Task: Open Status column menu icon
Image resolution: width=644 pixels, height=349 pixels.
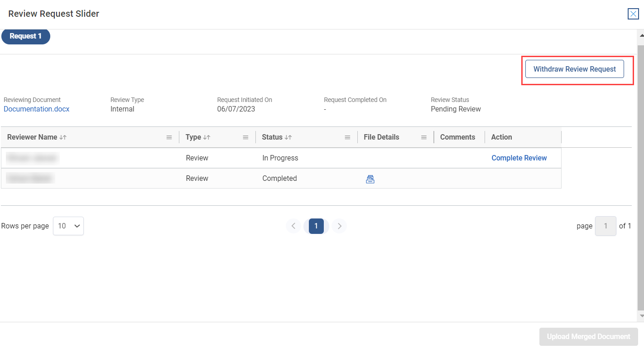Action: point(347,137)
